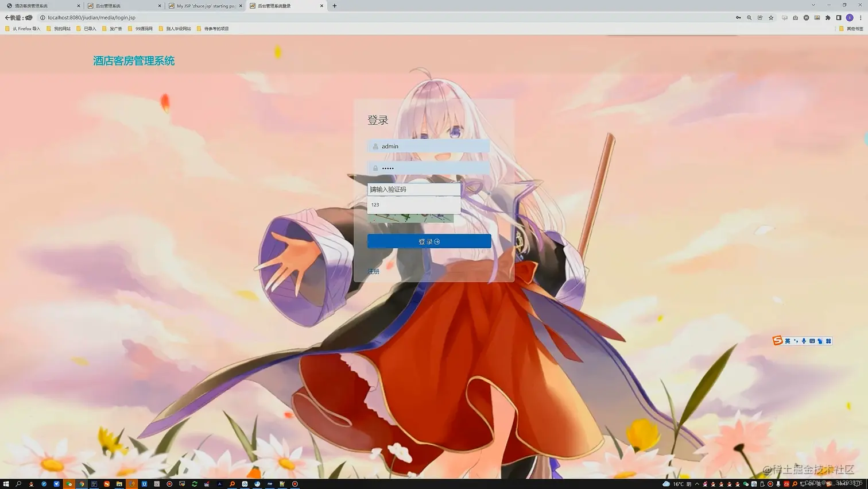The height and width of the screenshot is (489, 868).
Task: Select the 123 autocomplete suggestion
Action: pyautogui.click(x=414, y=205)
